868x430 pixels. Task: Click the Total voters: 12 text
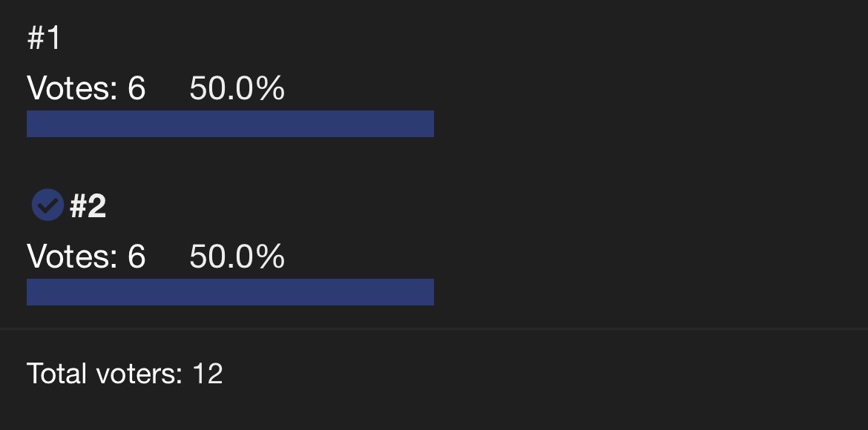[x=125, y=373]
